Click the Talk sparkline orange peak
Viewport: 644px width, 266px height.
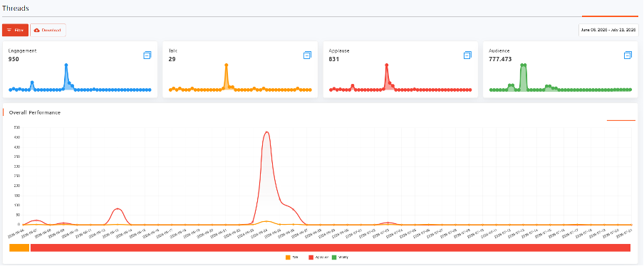click(x=226, y=65)
